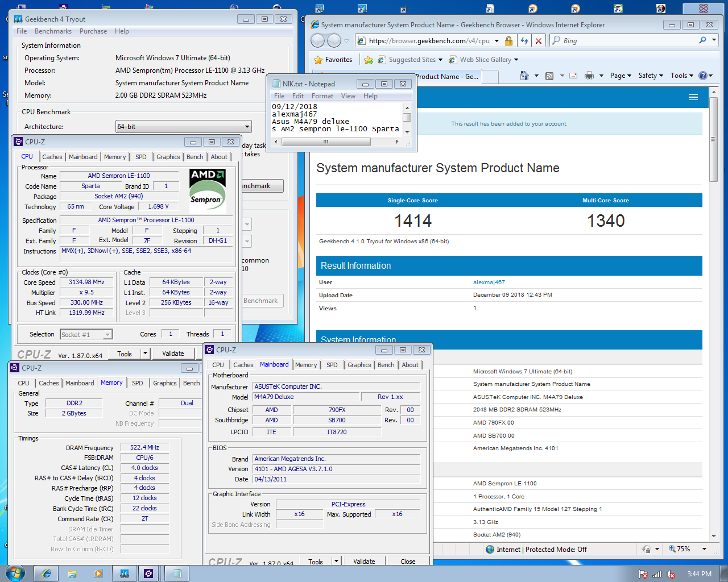Click the AMD Sempron logo in CPU-Z
728x582 pixels.
[208, 192]
